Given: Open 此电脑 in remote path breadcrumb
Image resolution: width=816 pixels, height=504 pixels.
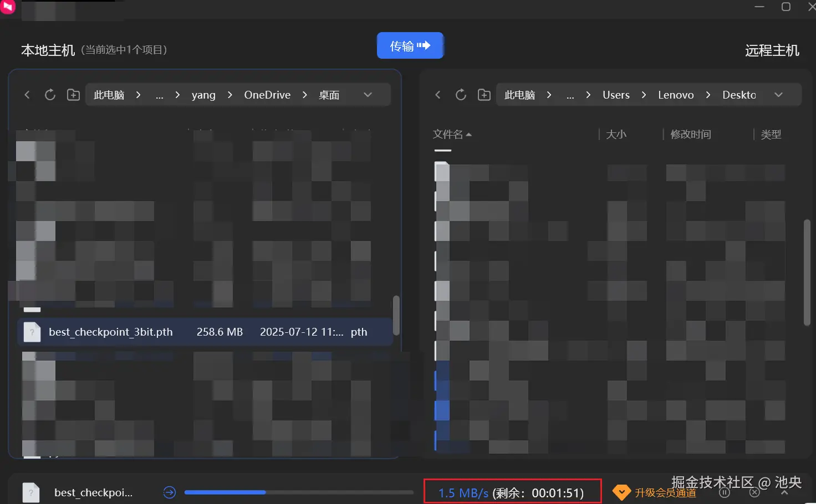Looking at the screenshot, I should (519, 95).
